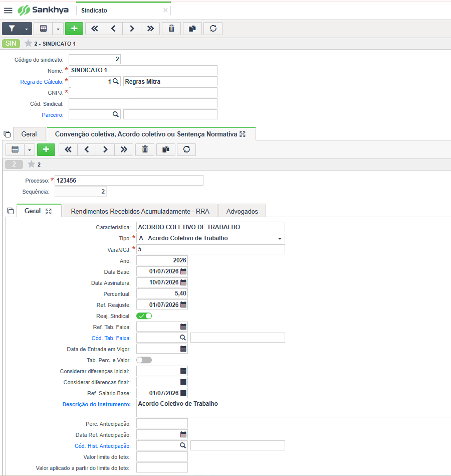Go to last sindicato record
Viewport: 451px width, 476px height.
[x=150, y=29]
